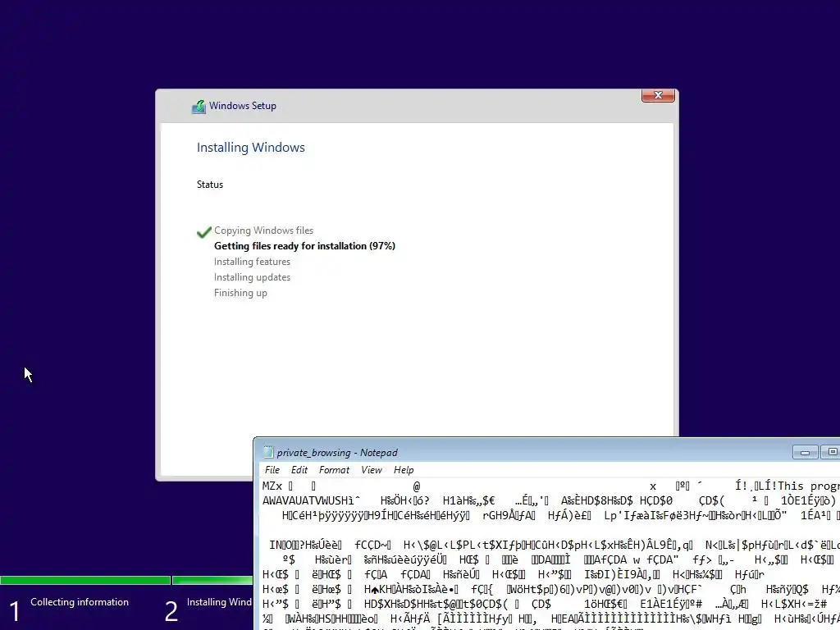Click 'Getting files ready for installation (97%)' text
The height and width of the screenshot is (630, 840).
tap(304, 246)
